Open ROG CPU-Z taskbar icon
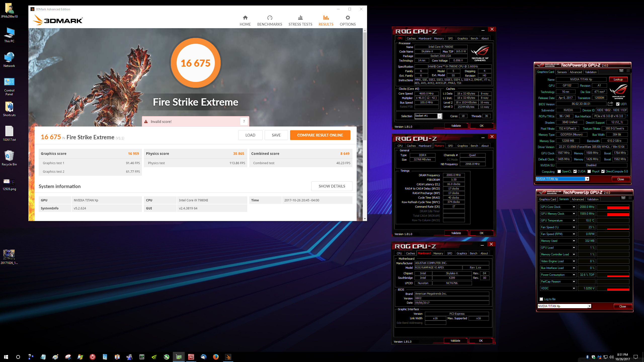 (x=191, y=357)
